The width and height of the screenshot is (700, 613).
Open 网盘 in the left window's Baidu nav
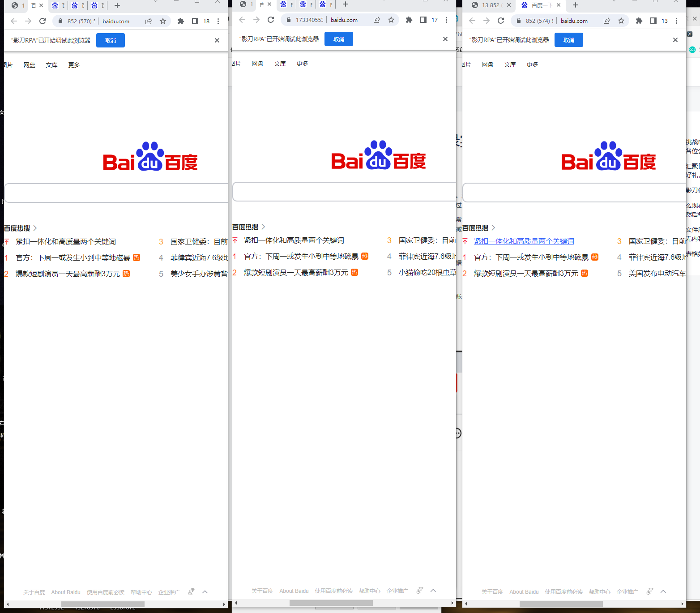tap(29, 65)
